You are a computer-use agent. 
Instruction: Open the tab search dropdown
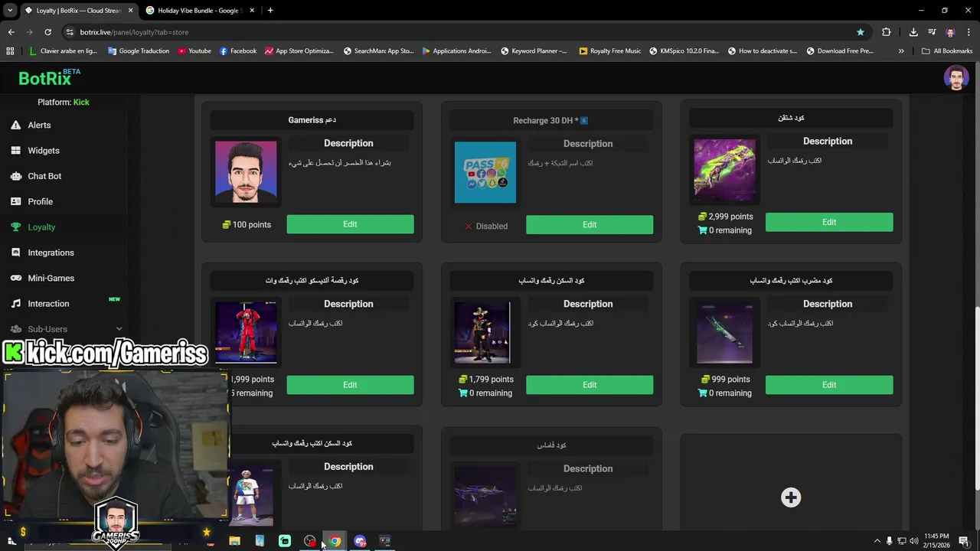[10, 11]
